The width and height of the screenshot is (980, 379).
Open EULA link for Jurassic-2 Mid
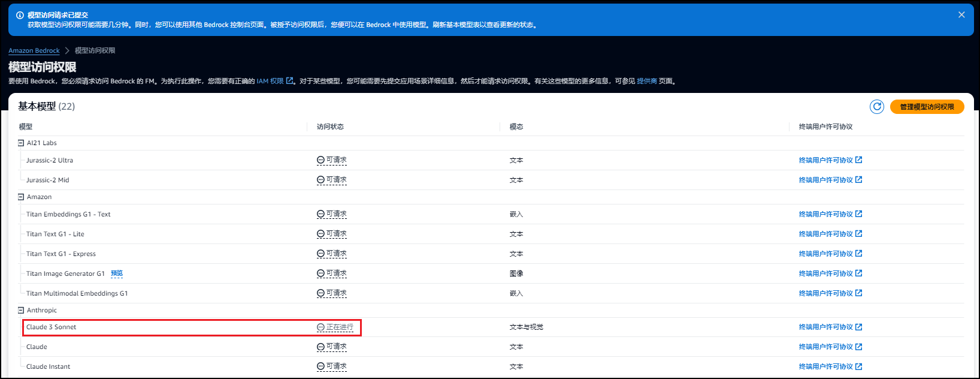(830, 180)
